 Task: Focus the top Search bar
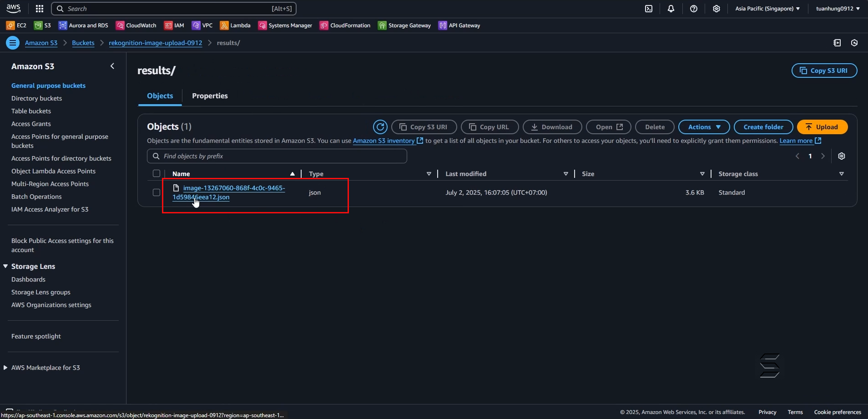pos(174,9)
